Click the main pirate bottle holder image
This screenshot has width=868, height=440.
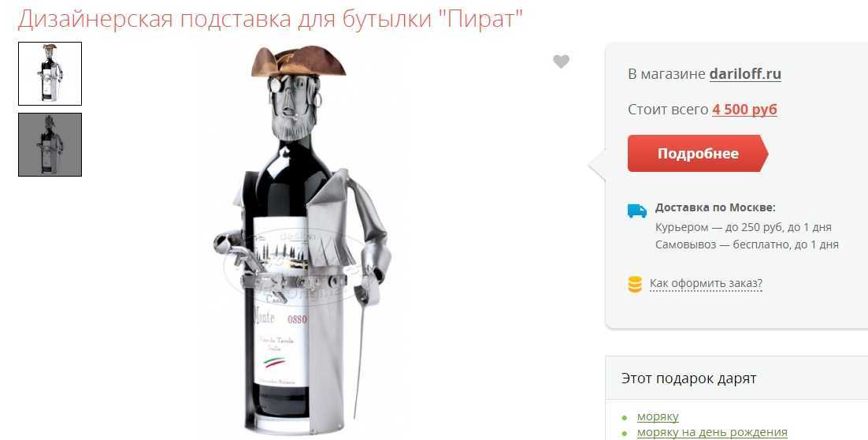302,240
